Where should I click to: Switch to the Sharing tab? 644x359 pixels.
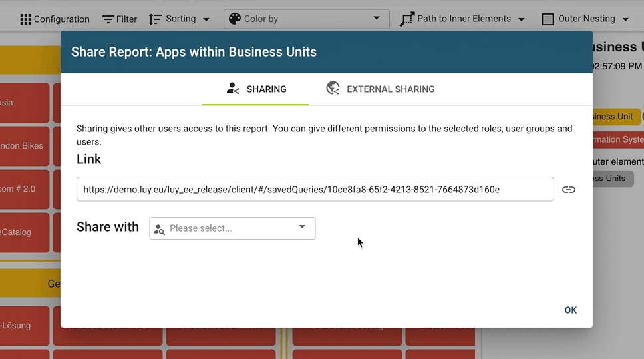[256, 89]
